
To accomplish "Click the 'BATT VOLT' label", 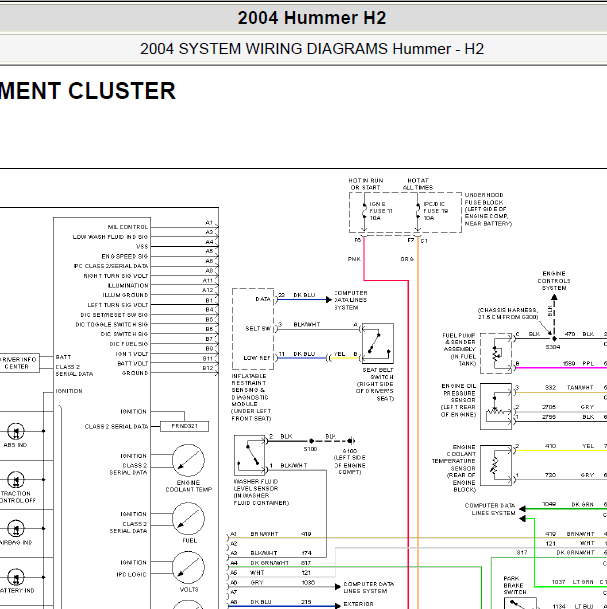I will [x=133, y=364].
